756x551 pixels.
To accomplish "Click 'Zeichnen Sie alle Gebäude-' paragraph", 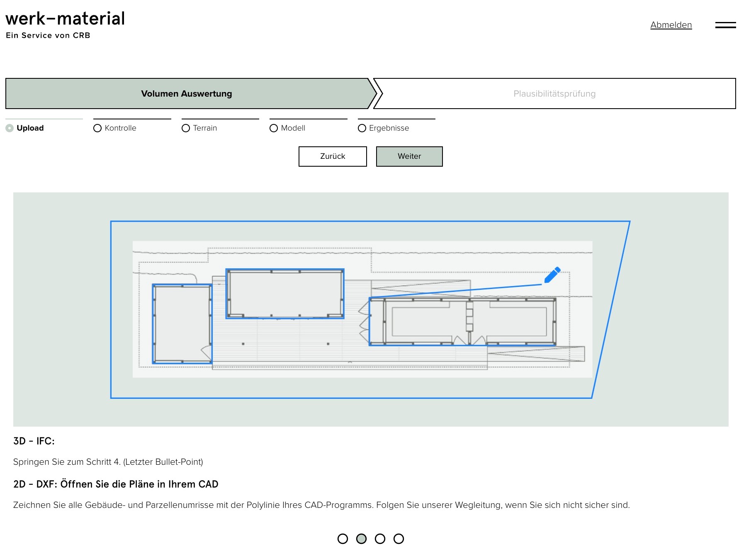I will [x=321, y=505].
